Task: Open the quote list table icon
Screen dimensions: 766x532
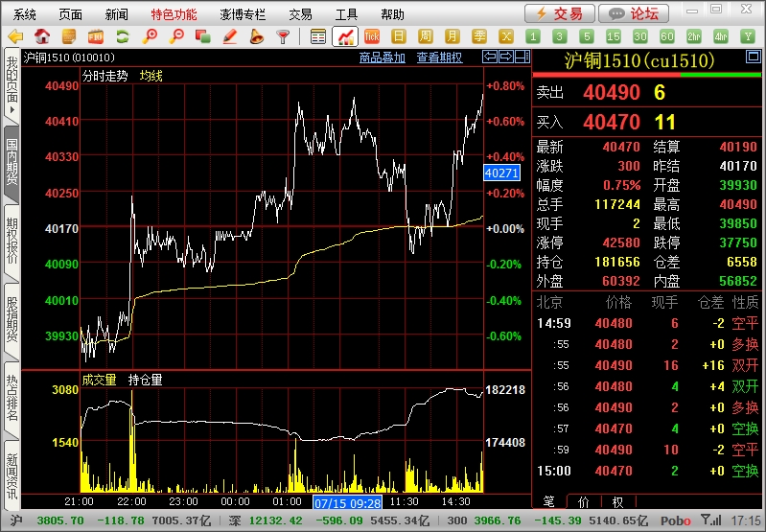Action: [318, 36]
